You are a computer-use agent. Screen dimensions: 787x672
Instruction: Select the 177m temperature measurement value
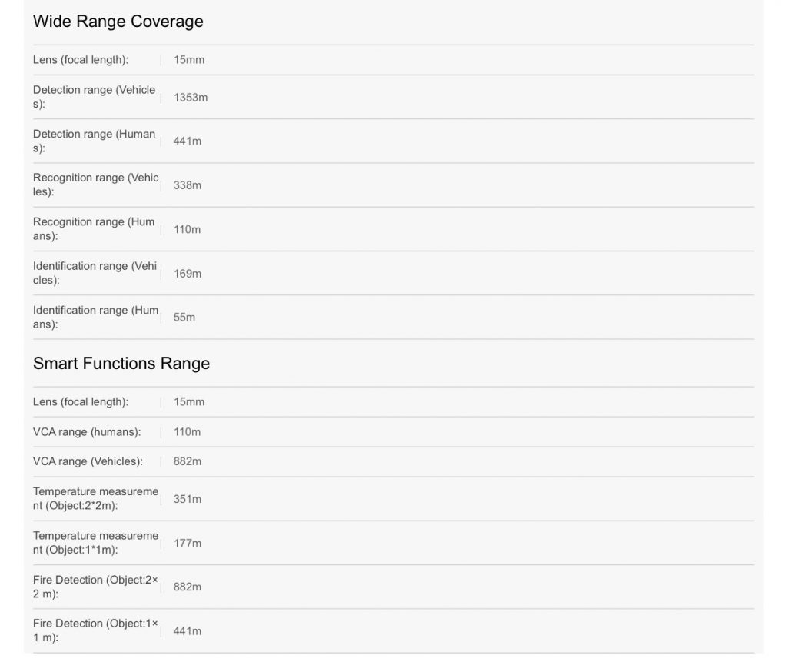coord(188,544)
